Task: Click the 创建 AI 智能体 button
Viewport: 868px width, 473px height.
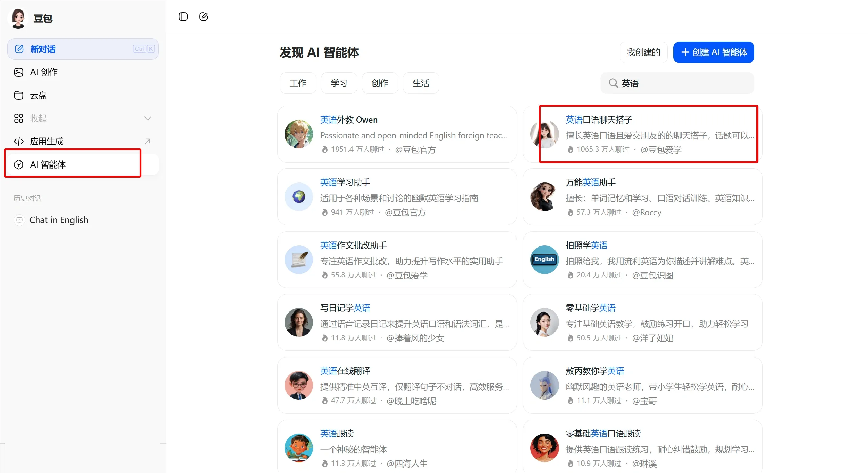Action: pos(713,52)
